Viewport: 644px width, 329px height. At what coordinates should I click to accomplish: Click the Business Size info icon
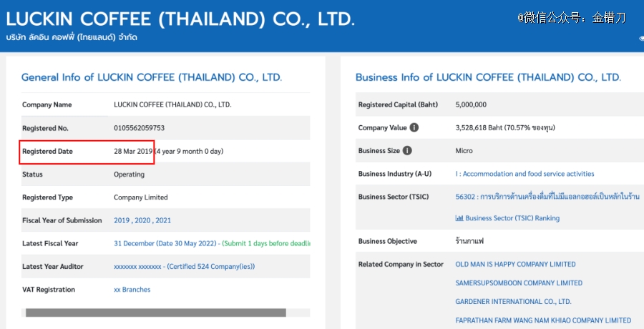[x=407, y=151]
